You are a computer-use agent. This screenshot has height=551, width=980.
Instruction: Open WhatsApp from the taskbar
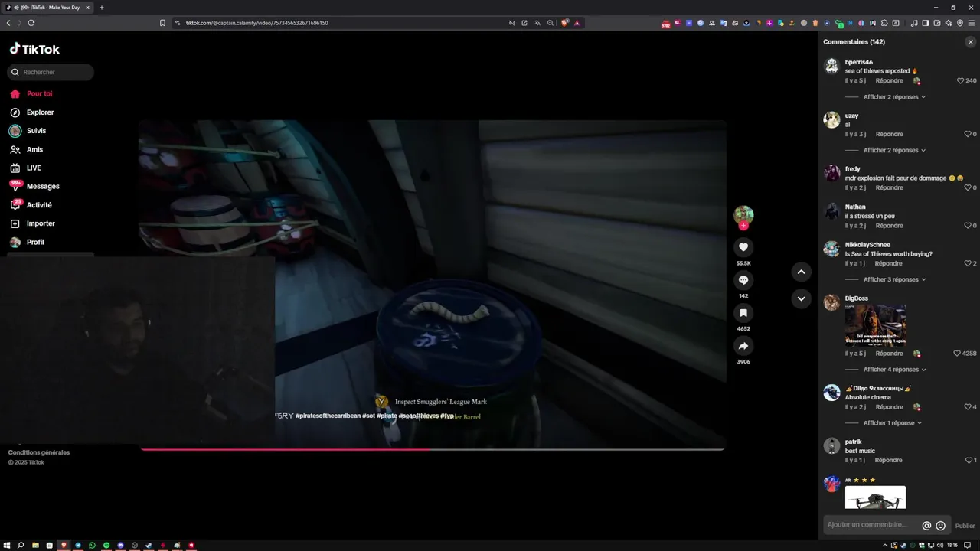point(92,545)
